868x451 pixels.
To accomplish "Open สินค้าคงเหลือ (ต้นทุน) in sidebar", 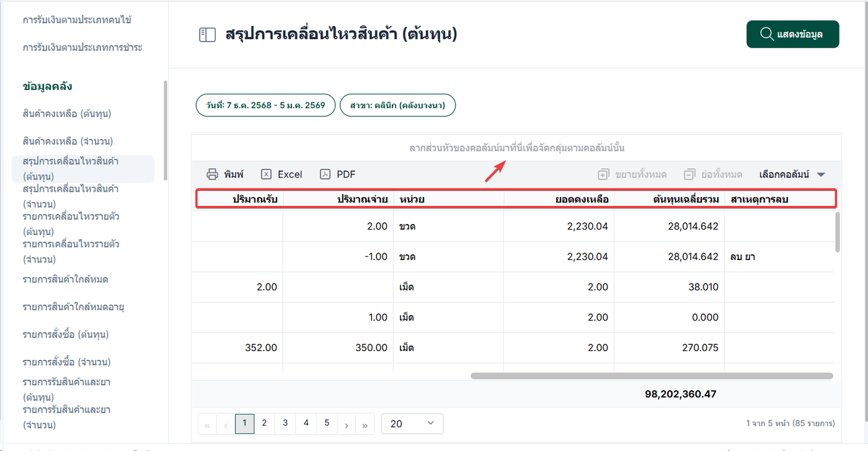I will (67, 114).
